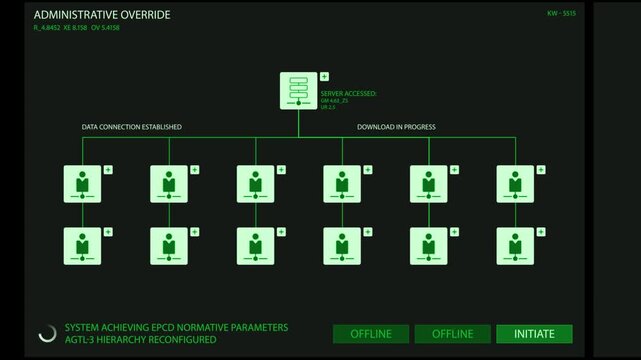The width and height of the screenshot is (641, 360).
Task: Select the second user node in top row
Action: [x=169, y=184]
